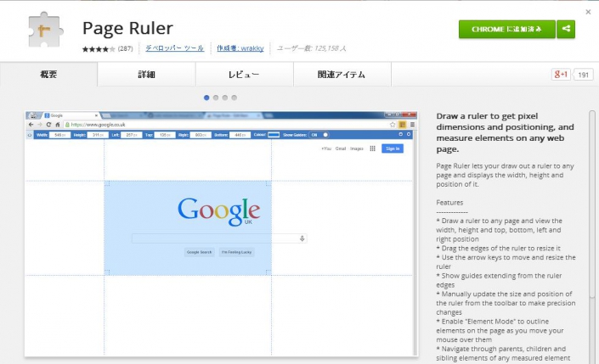Select the third carousel dot
This screenshot has width=599, height=364.
point(225,98)
